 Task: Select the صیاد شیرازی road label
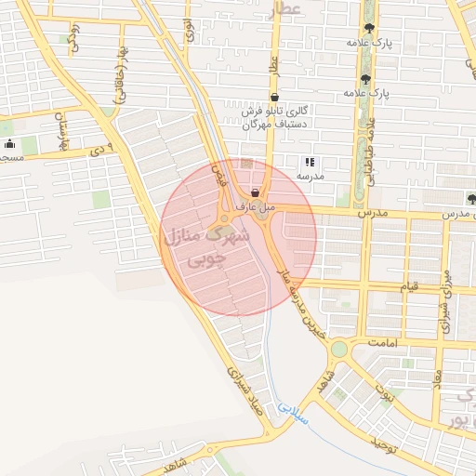pos(245,391)
